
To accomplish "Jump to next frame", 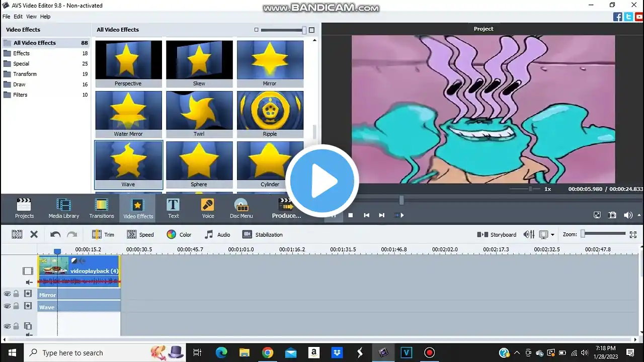I will (381, 215).
